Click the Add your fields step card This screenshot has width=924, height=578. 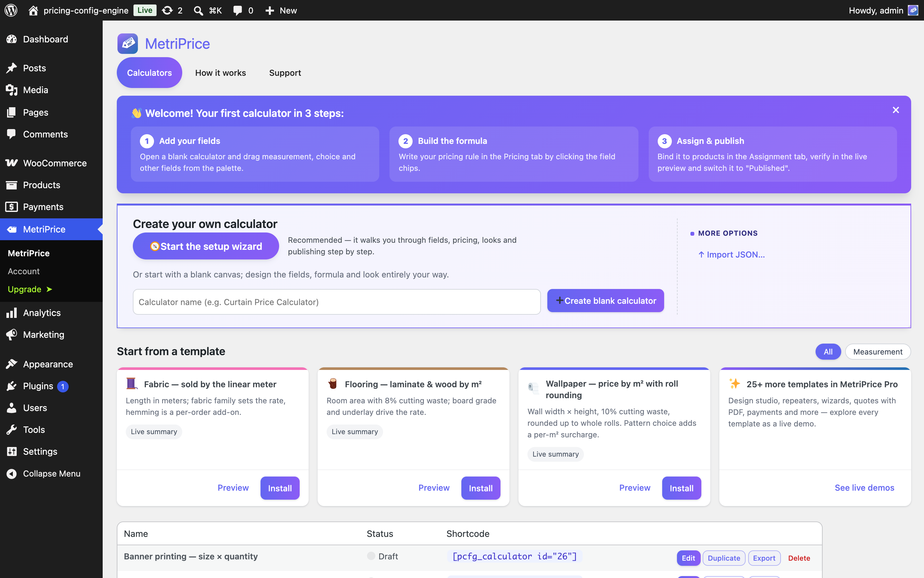tap(255, 154)
